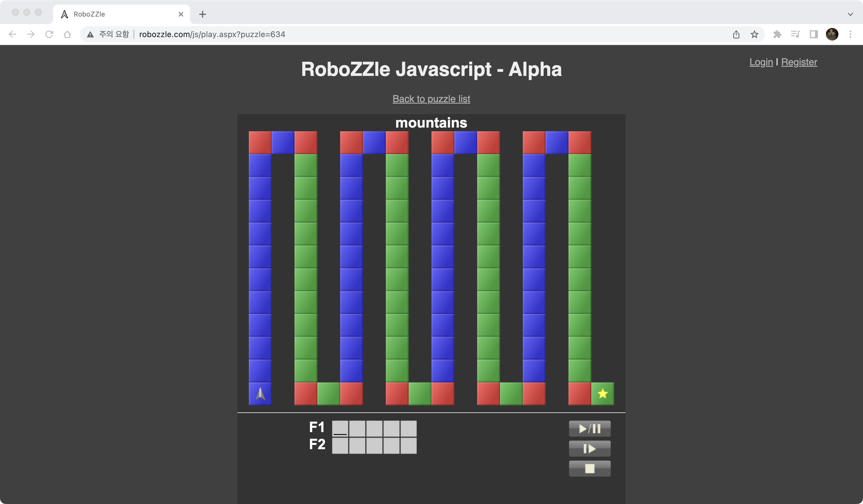Reload the RoboZZle page
Viewport: 863px width, 504px height.
tap(49, 34)
